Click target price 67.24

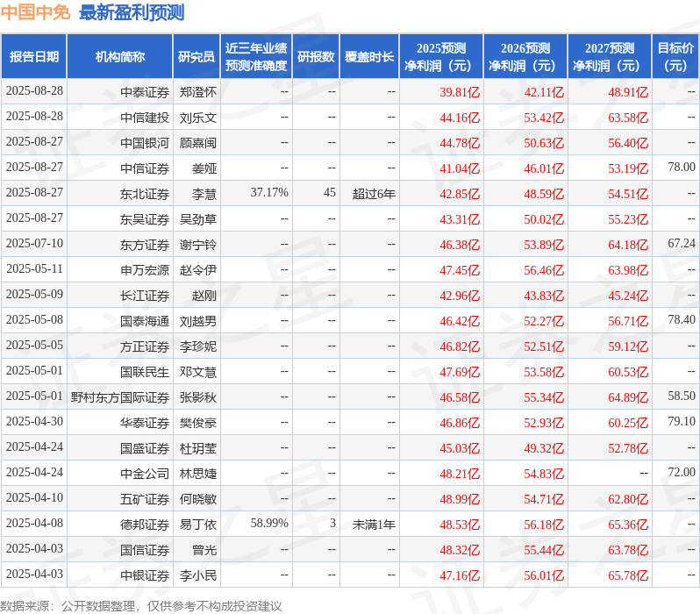682,244
